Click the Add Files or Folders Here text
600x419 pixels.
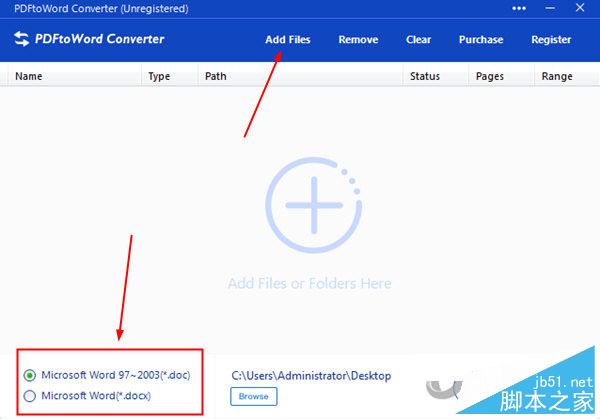310,284
